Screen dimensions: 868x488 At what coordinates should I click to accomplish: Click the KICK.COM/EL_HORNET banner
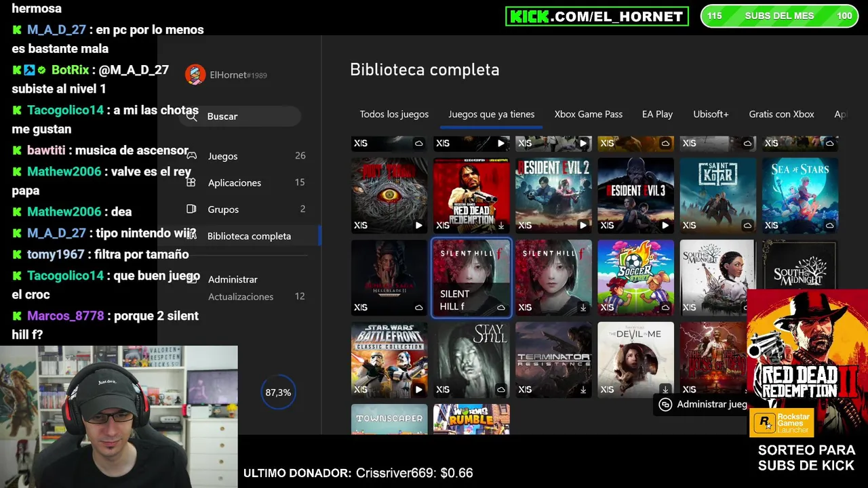coord(597,16)
